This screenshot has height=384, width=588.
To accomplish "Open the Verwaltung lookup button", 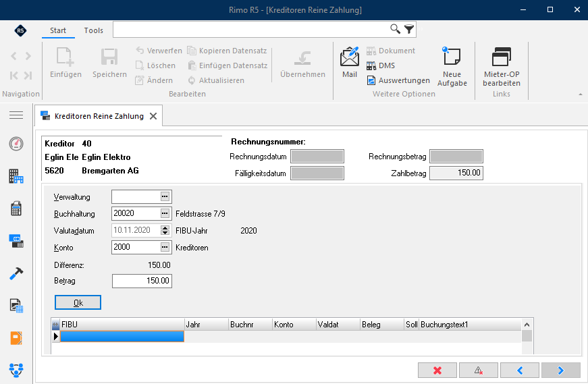I will (x=165, y=196).
